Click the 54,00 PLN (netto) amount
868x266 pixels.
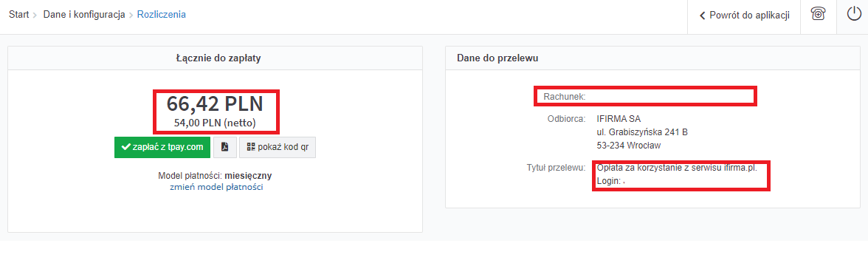(x=216, y=123)
